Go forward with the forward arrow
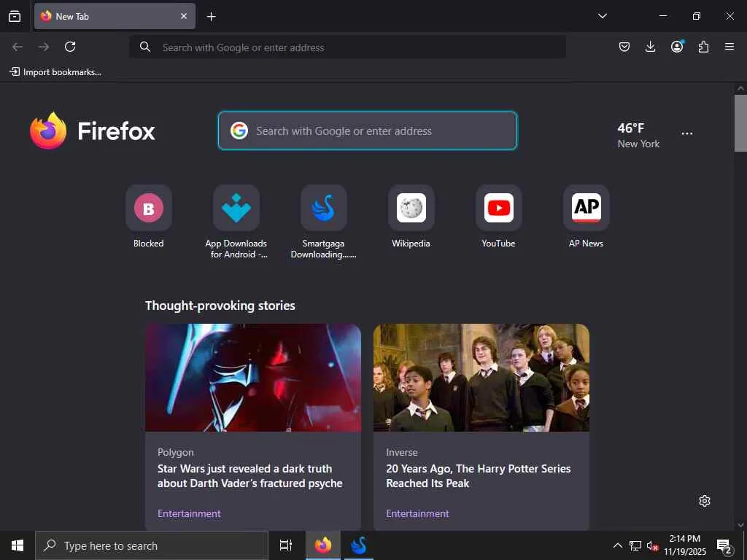Viewport: 747px width, 560px height. pyautogui.click(x=44, y=47)
